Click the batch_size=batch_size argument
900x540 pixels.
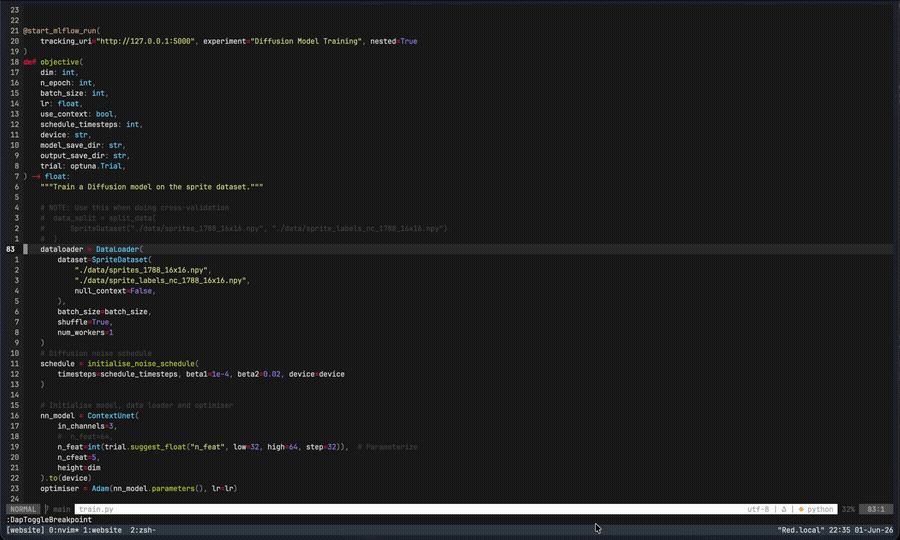pos(104,312)
